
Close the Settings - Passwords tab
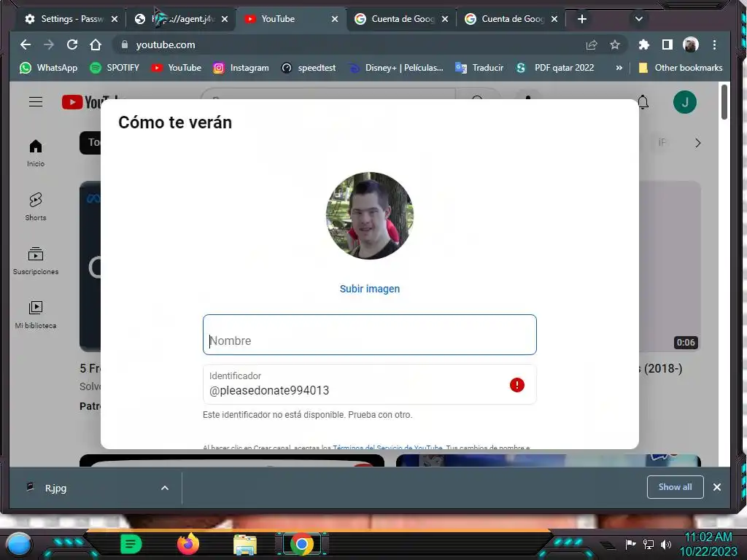coord(115,19)
